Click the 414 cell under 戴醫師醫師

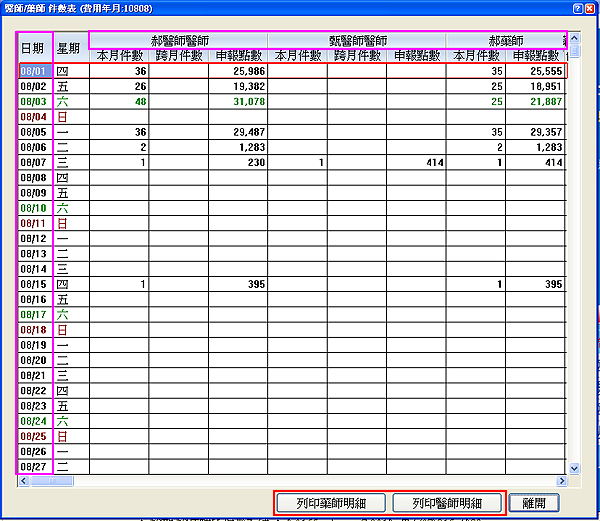pyautogui.click(x=416, y=162)
